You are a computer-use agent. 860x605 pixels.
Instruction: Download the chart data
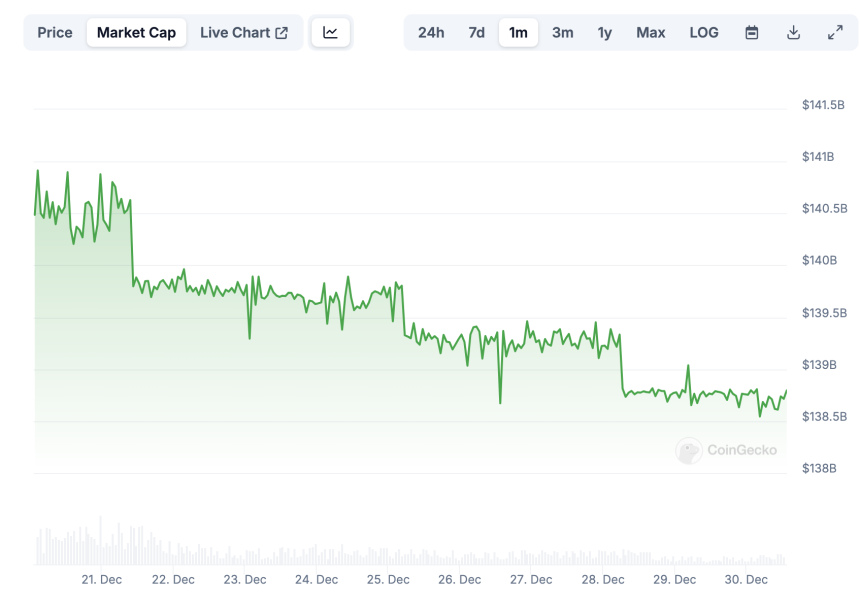click(x=793, y=33)
